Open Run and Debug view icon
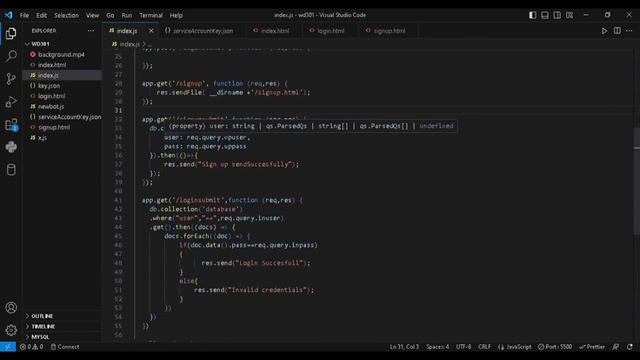The image size is (640, 360). (11, 102)
